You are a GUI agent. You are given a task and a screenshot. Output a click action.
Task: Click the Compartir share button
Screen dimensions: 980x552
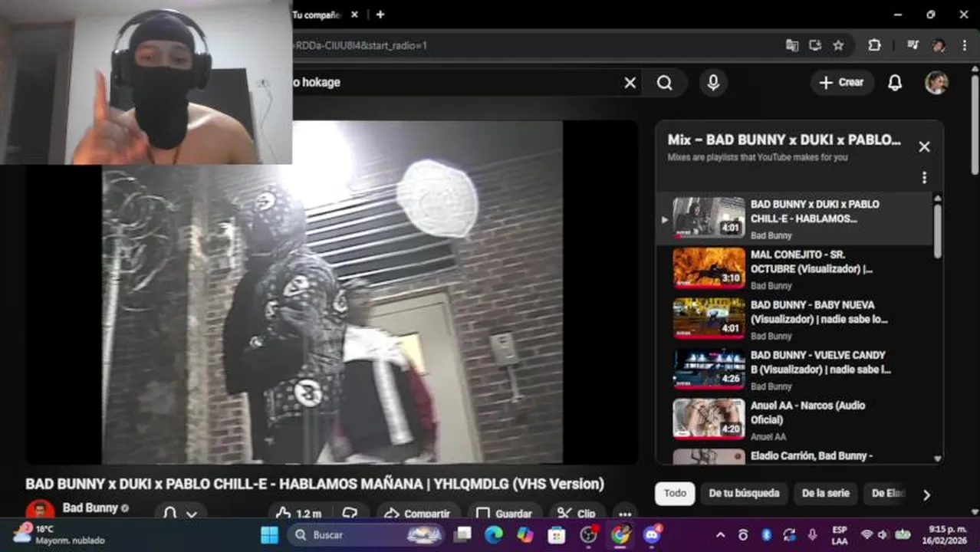point(417,513)
